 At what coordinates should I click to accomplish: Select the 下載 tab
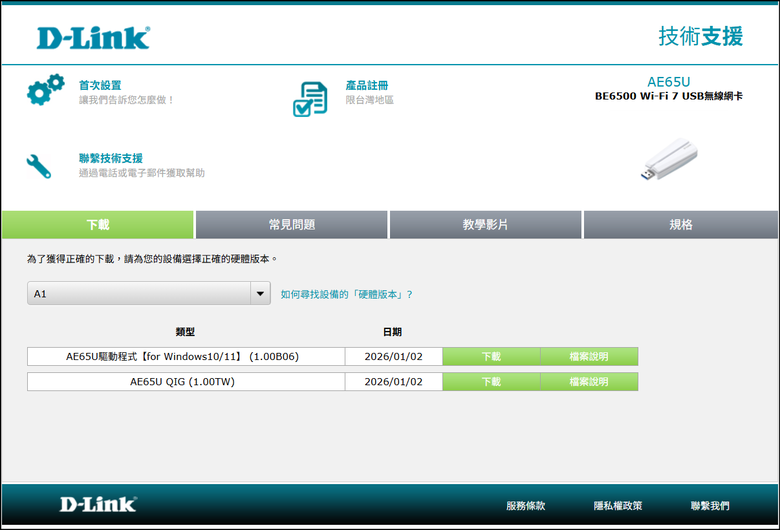point(98,224)
